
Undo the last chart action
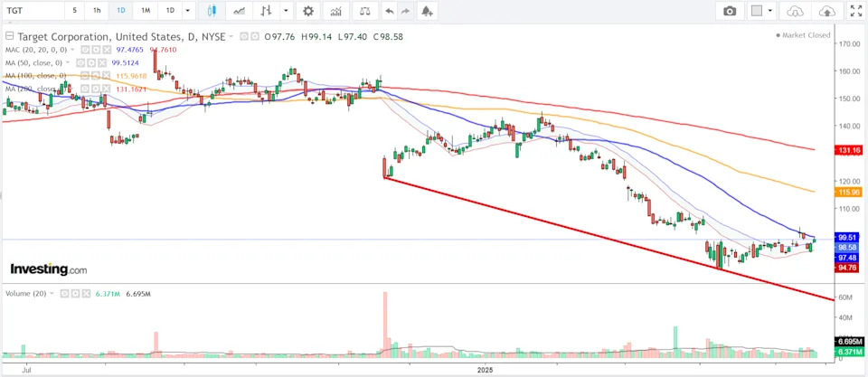tap(390, 11)
